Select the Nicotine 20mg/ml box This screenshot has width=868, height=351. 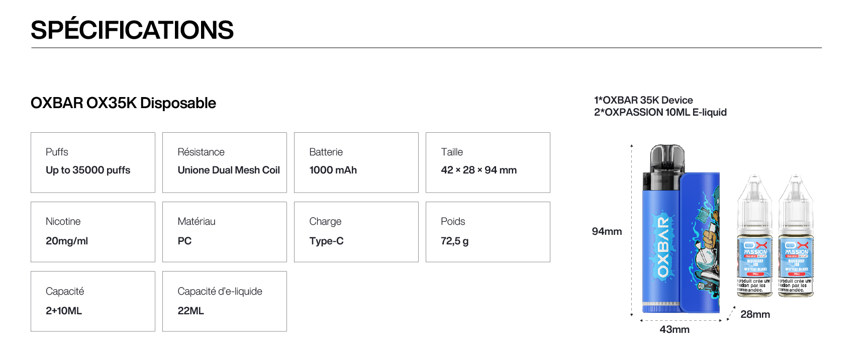coord(93,232)
